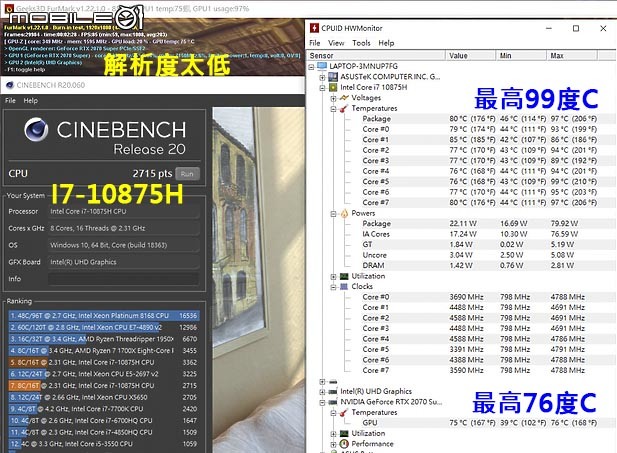Select Core #5 temperature row with 99 °C max
The image size is (617, 453).
click(x=479, y=181)
